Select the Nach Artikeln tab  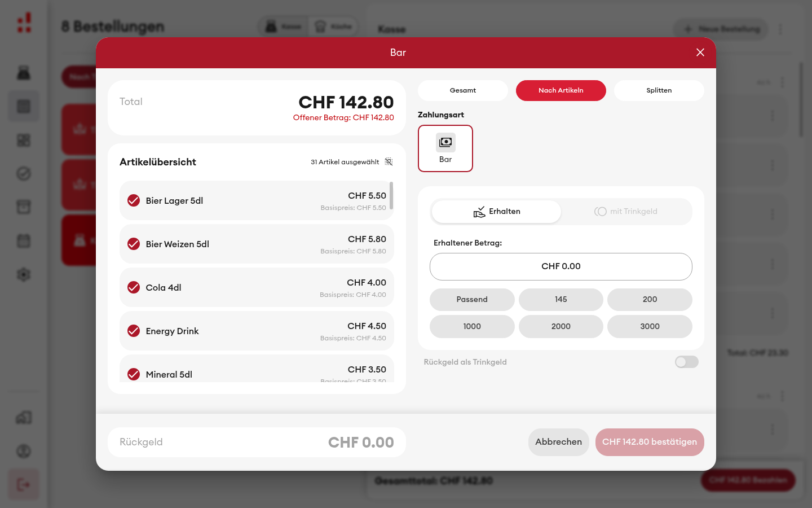(x=561, y=90)
